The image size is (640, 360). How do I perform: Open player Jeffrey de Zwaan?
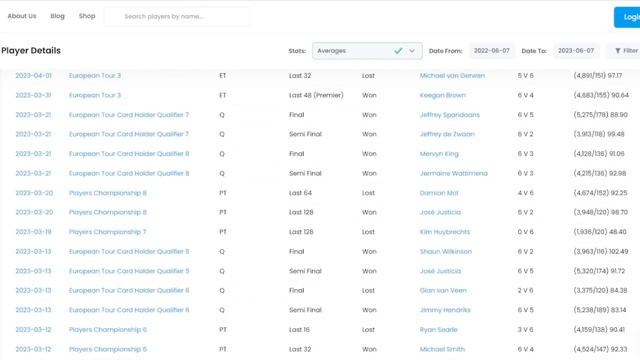click(x=447, y=134)
